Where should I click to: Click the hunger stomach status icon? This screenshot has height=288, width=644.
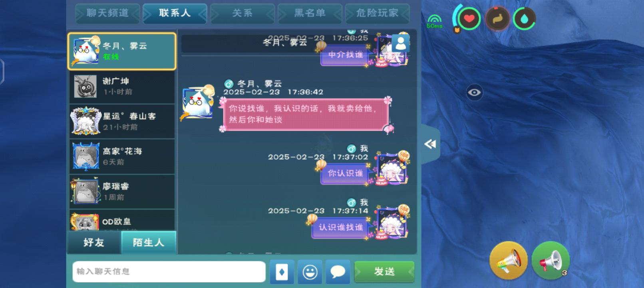click(x=497, y=18)
